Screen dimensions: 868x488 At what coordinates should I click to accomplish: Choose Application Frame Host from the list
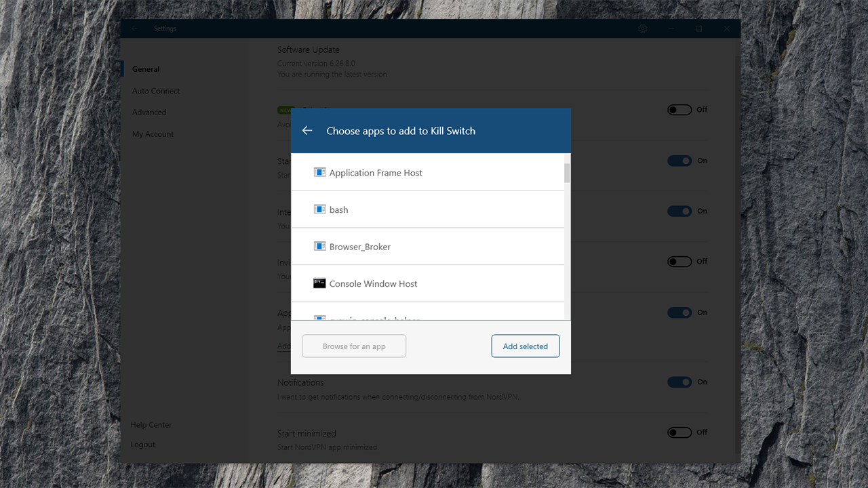click(427, 173)
